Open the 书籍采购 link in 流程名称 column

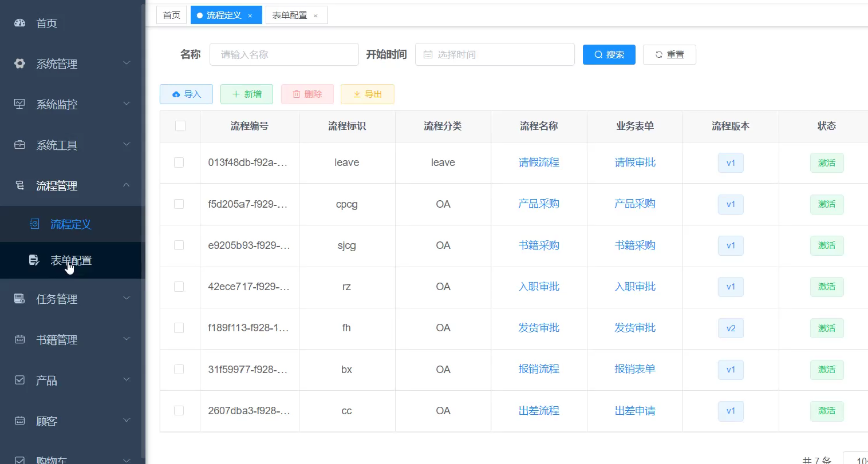coord(539,245)
